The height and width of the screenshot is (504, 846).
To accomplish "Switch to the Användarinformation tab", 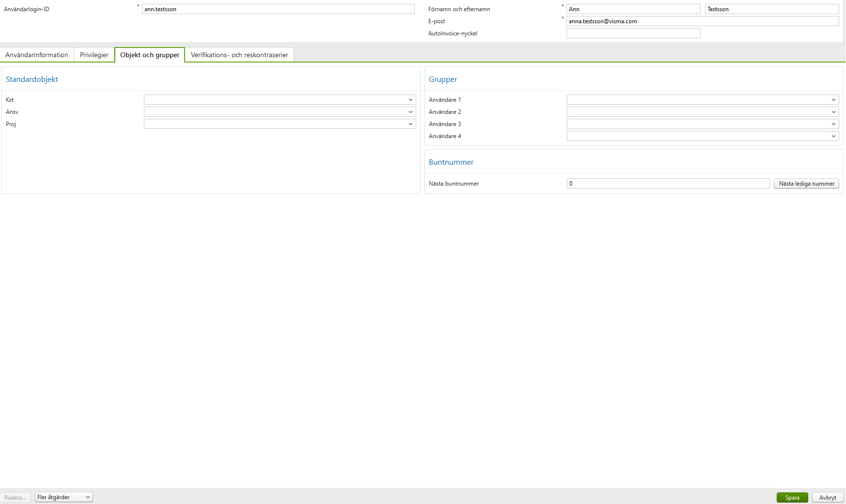I will (x=36, y=55).
